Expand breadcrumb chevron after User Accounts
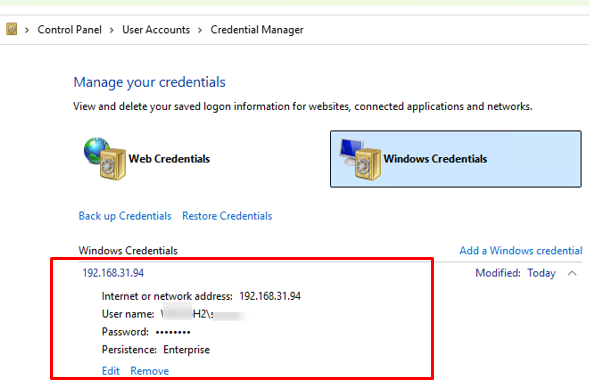Viewport: 589px width, 391px height. point(200,30)
